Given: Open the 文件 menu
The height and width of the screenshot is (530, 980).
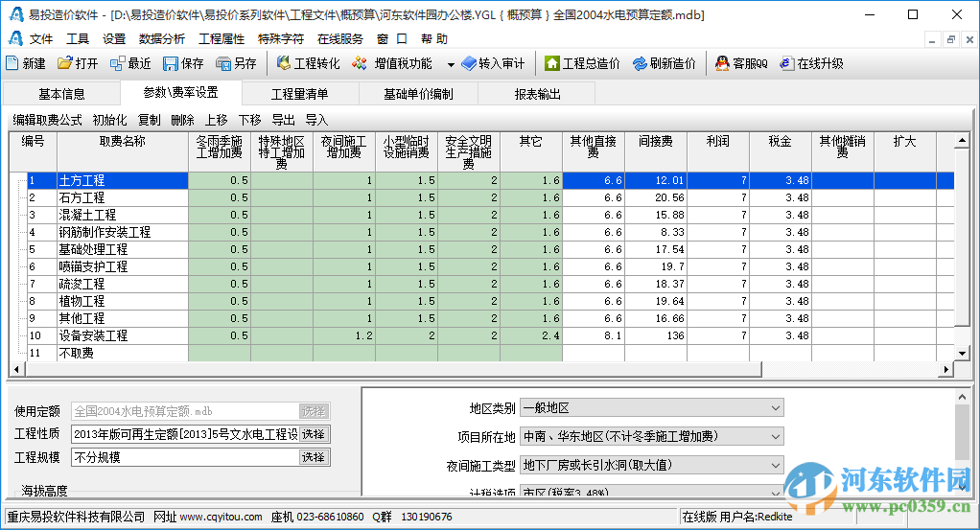Looking at the screenshot, I should (x=41, y=38).
